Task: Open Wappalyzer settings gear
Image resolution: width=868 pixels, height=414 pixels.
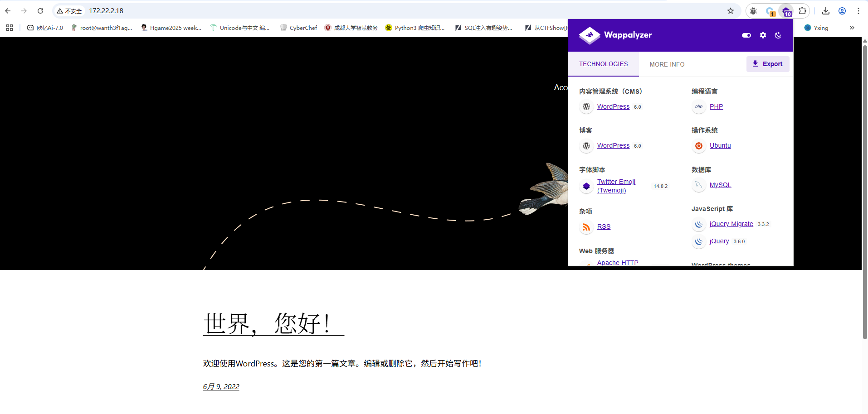Action: [x=763, y=35]
